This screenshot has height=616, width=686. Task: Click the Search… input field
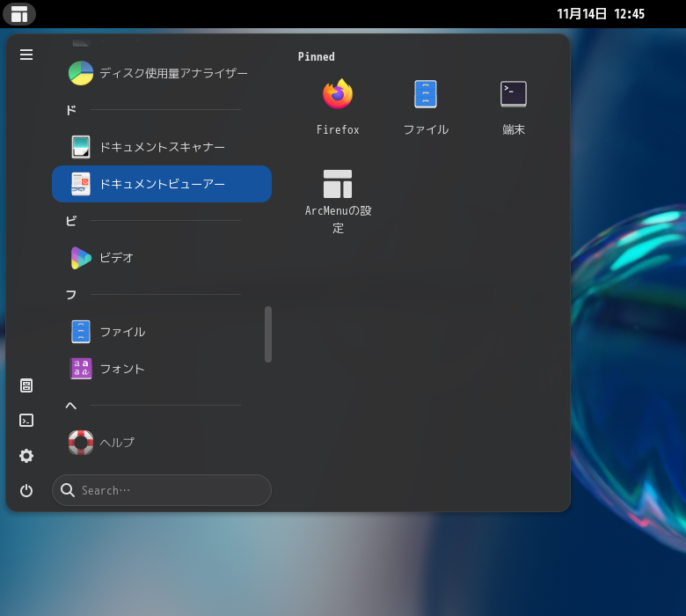162,490
